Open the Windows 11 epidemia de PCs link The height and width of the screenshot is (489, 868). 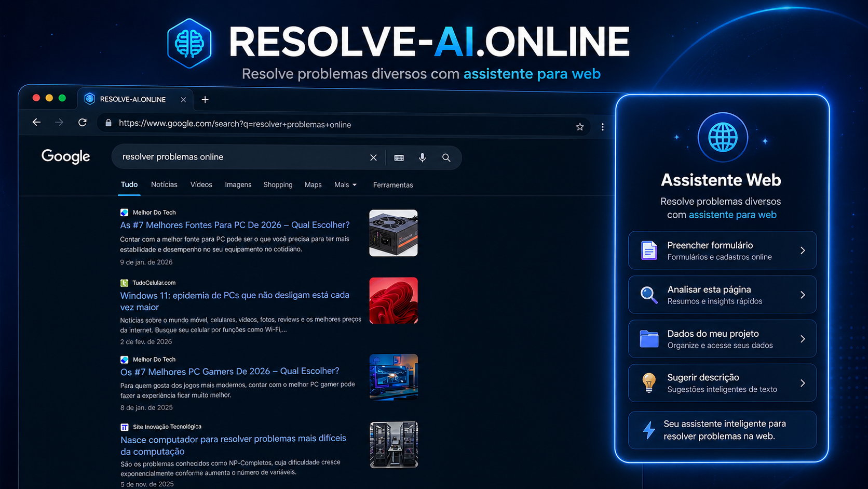coord(235,301)
